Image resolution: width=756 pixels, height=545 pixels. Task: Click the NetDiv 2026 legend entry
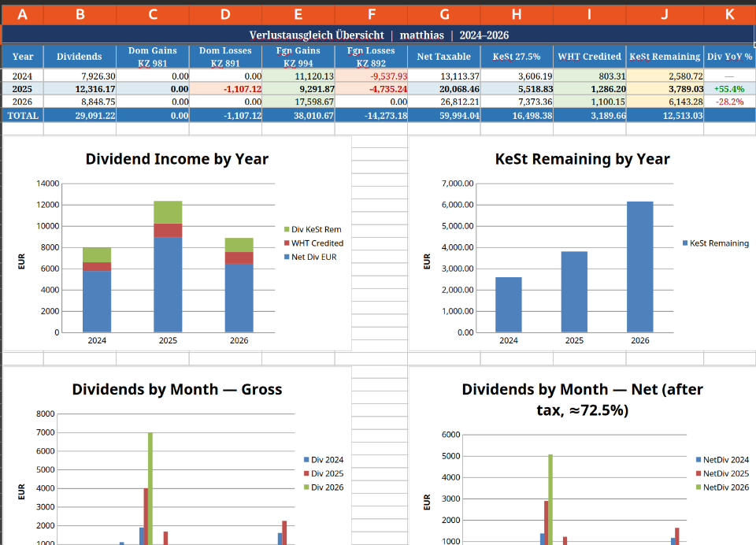pyautogui.click(x=723, y=488)
